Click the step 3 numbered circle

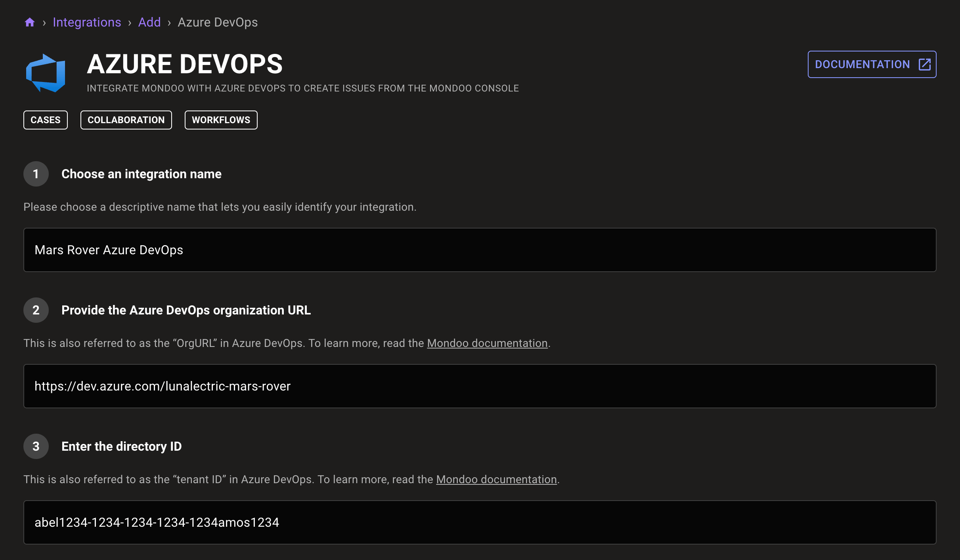(x=36, y=446)
